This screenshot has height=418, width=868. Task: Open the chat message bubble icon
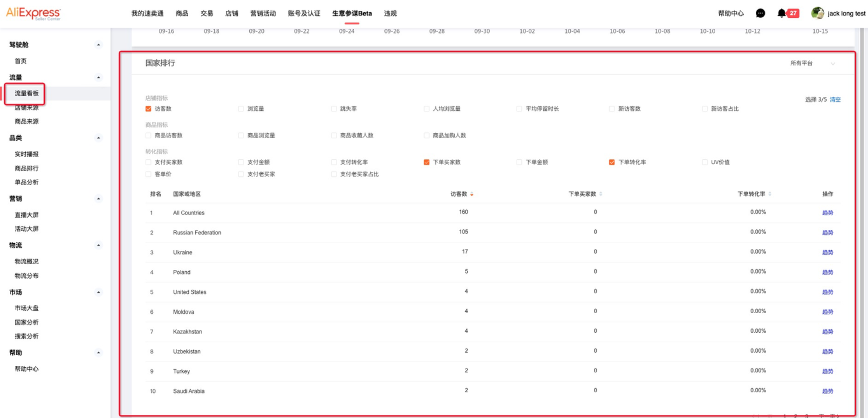click(760, 14)
